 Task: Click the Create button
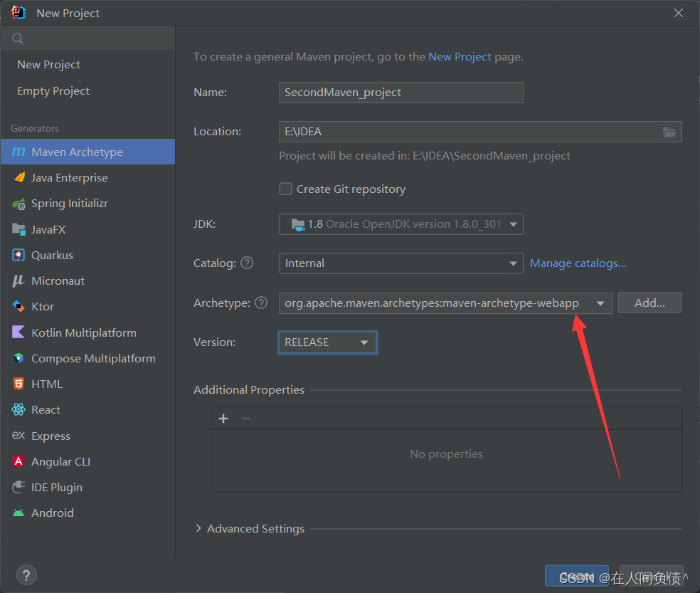click(577, 577)
